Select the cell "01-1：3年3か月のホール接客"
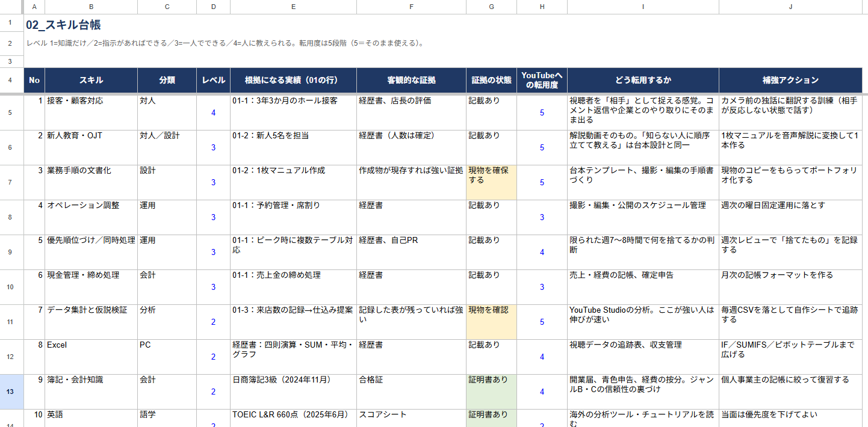 pyautogui.click(x=293, y=112)
